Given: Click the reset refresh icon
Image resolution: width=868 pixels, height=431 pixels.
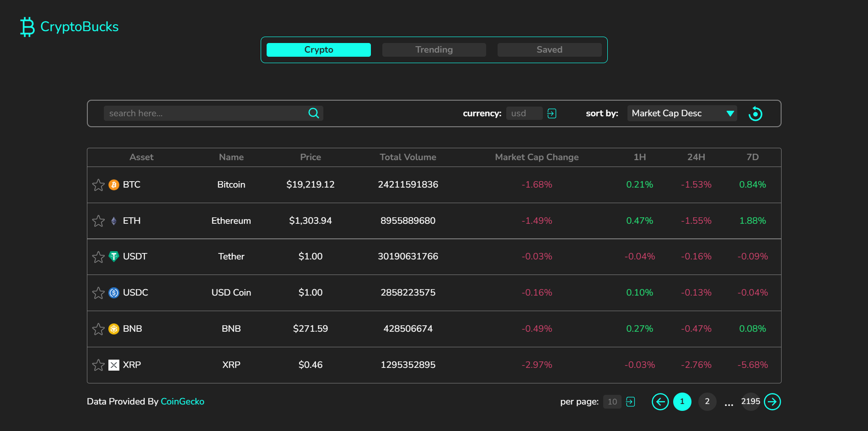Looking at the screenshot, I should (755, 113).
